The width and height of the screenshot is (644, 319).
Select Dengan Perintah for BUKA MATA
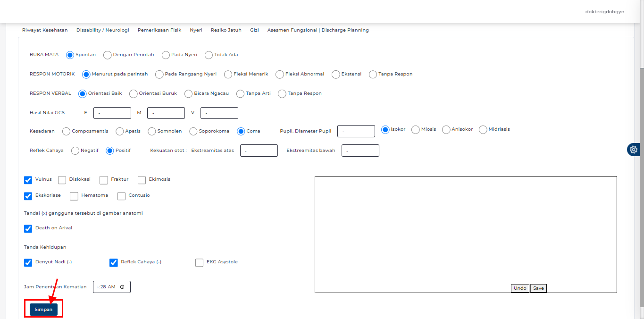tap(107, 55)
